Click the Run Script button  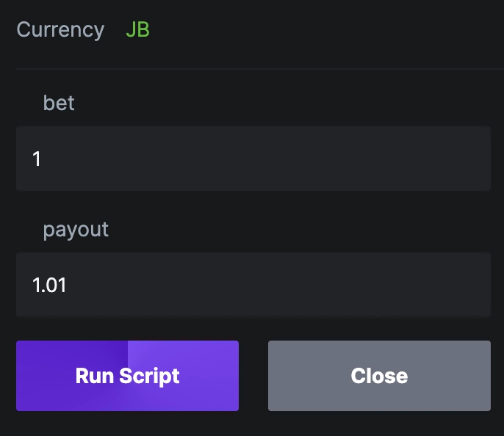tap(127, 376)
